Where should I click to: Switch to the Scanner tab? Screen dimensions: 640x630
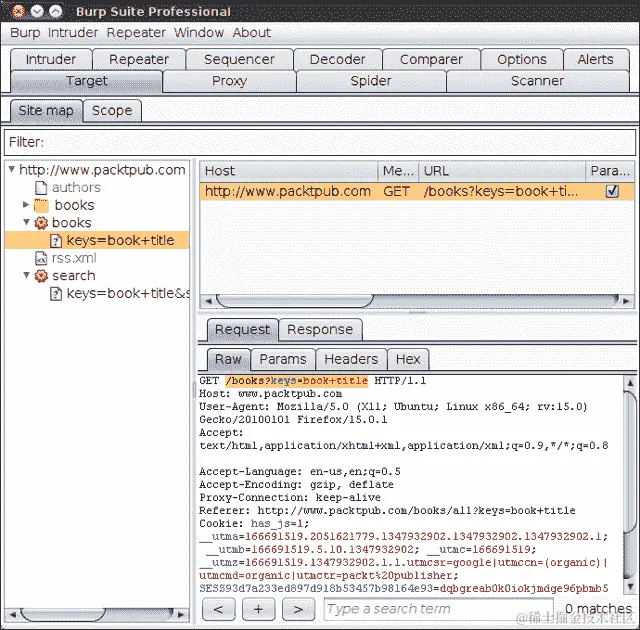coord(537,81)
